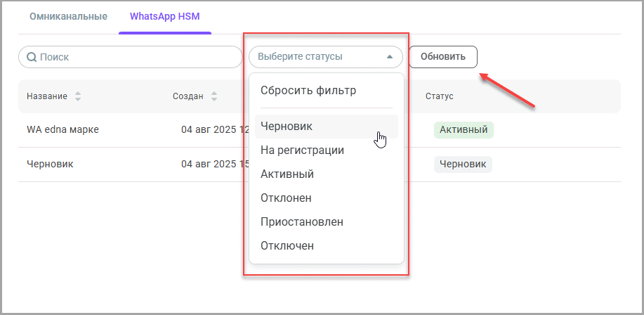Choose Сбросить фильтр in the dropdown
This screenshot has width=644, height=315.
click(308, 91)
